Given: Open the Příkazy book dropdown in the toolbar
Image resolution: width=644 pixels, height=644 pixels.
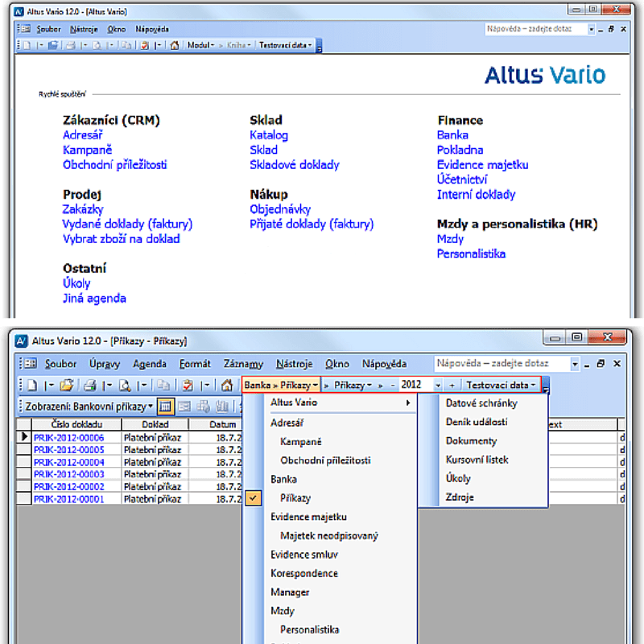Looking at the screenshot, I should pyautogui.click(x=353, y=386).
